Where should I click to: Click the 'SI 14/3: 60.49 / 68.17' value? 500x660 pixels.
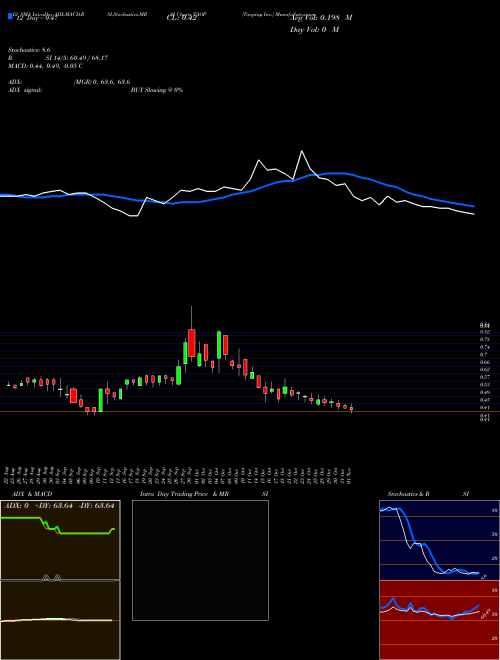point(77,58)
